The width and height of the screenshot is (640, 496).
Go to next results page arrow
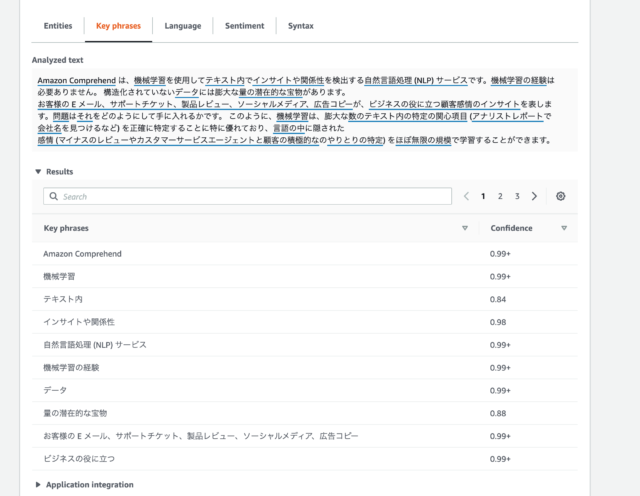(x=534, y=197)
